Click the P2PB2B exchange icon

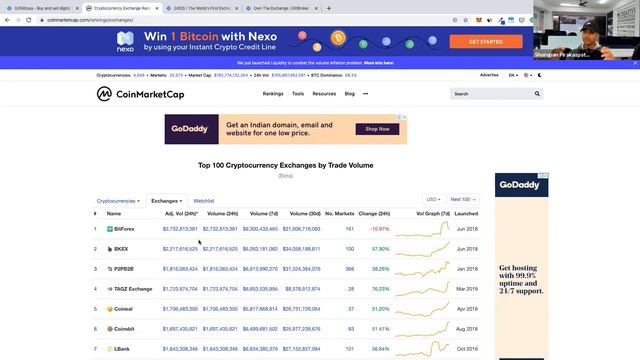pyautogui.click(x=110, y=269)
